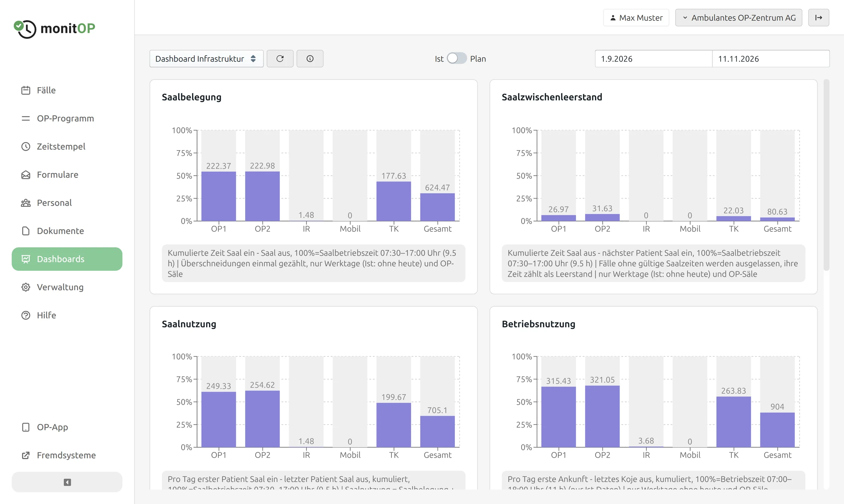Click the Verwaltung gear icon
844x504 pixels.
pos(26,287)
